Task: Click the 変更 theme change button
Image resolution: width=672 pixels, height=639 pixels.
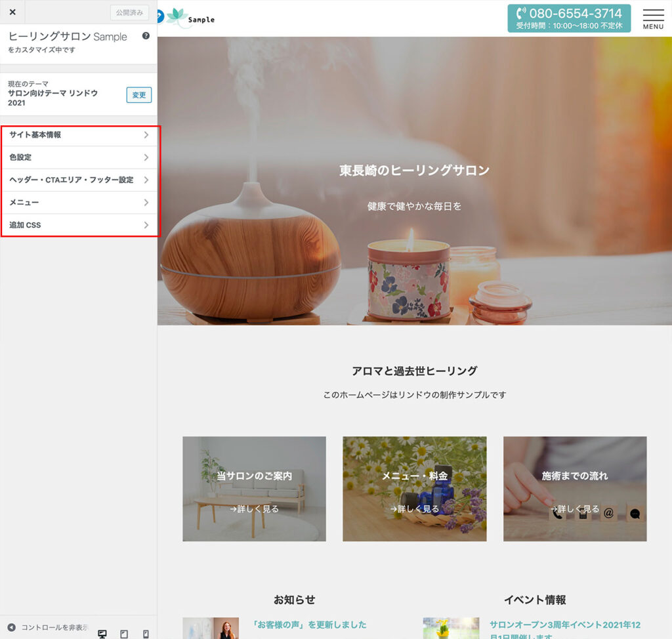Action: point(139,94)
